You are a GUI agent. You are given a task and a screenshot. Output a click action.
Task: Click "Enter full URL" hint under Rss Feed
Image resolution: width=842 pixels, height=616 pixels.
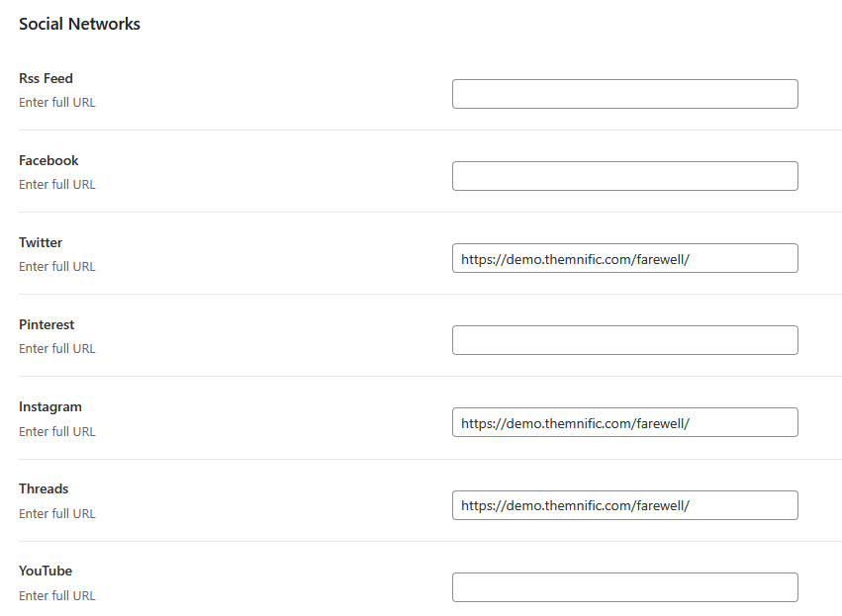pos(57,102)
